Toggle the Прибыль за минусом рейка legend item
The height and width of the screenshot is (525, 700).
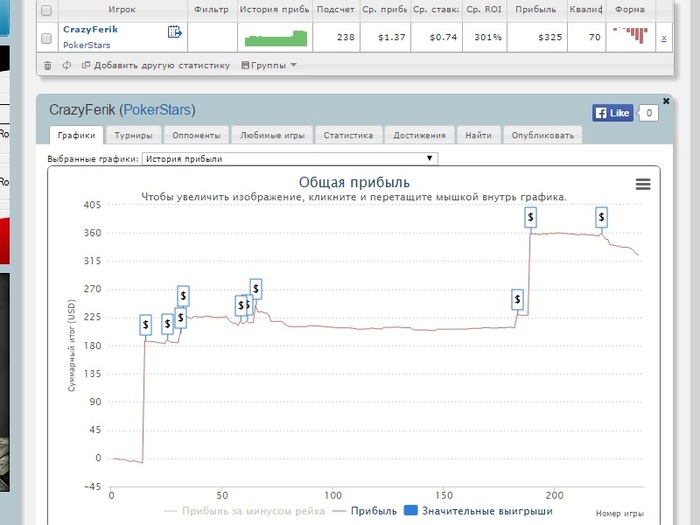pos(244,511)
